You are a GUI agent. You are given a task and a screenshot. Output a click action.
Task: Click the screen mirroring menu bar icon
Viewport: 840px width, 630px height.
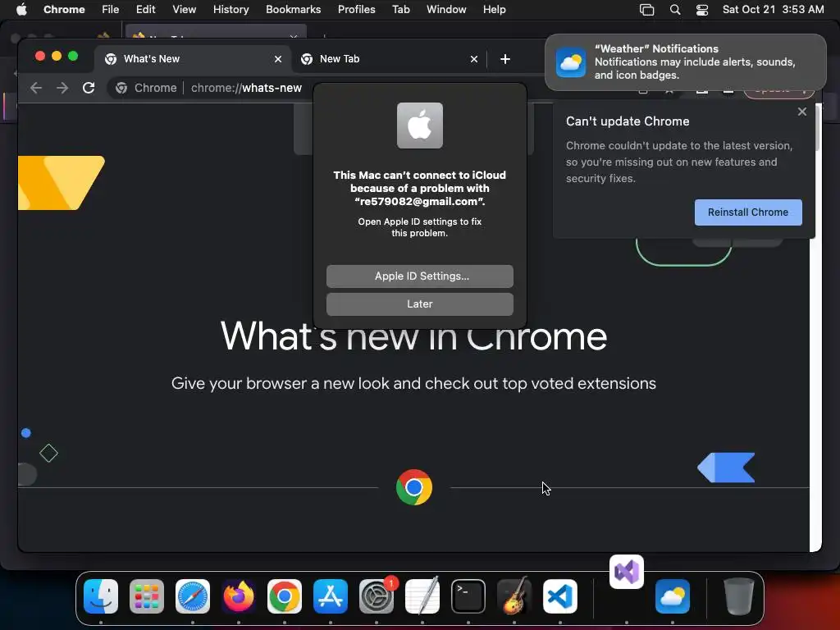[x=646, y=10]
